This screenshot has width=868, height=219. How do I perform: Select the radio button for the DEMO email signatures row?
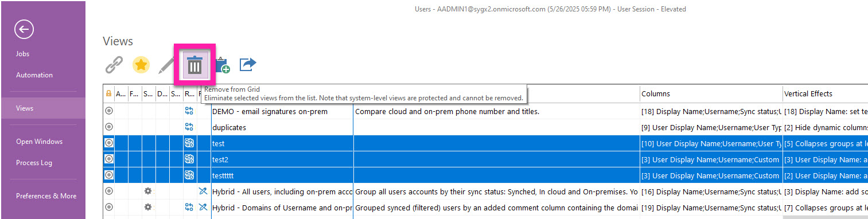point(108,111)
